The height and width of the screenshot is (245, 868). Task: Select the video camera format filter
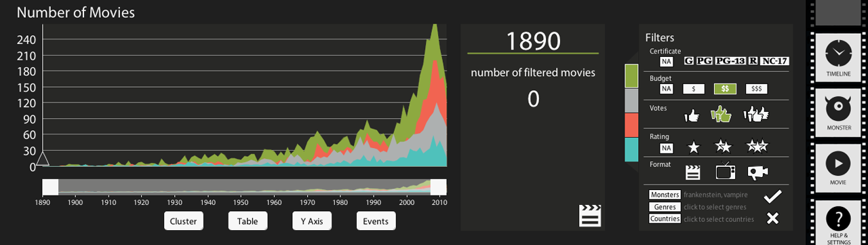point(757,172)
